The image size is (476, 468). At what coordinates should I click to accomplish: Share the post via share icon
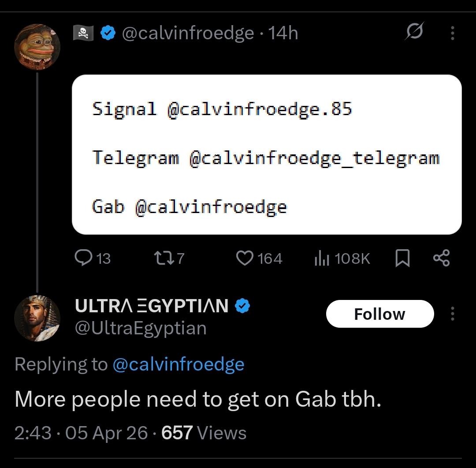(x=441, y=258)
